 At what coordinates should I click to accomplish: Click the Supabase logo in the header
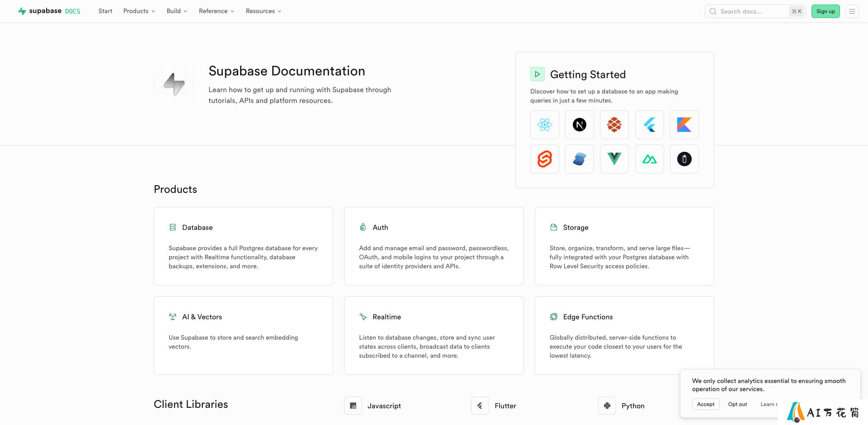(x=40, y=11)
